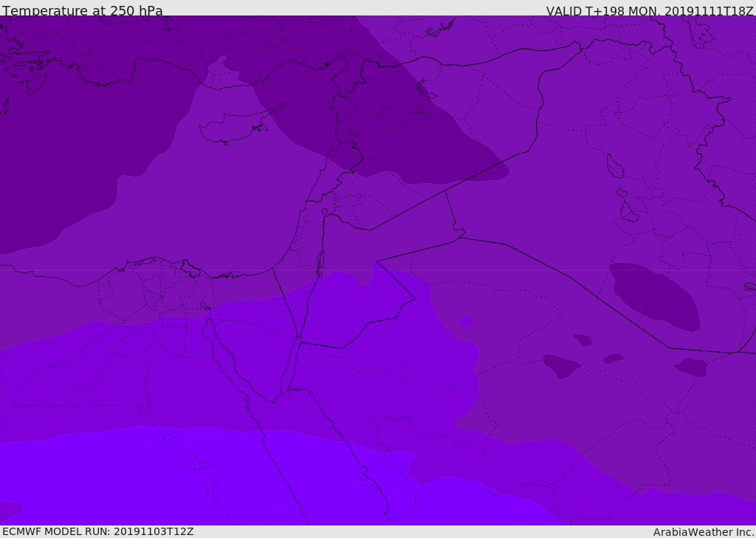756x538 pixels.
Task: Pick the darkest purple zone in top-left
Action: click(x=59, y=148)
